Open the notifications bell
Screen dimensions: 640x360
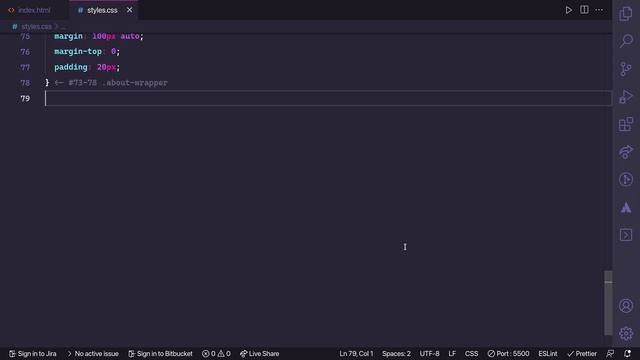[x=627, y=353]
